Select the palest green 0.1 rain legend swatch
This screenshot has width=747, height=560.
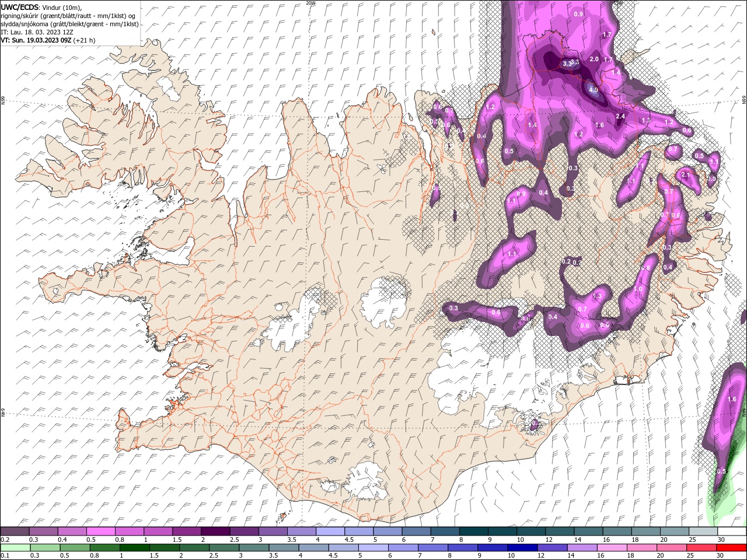(15, 548)
